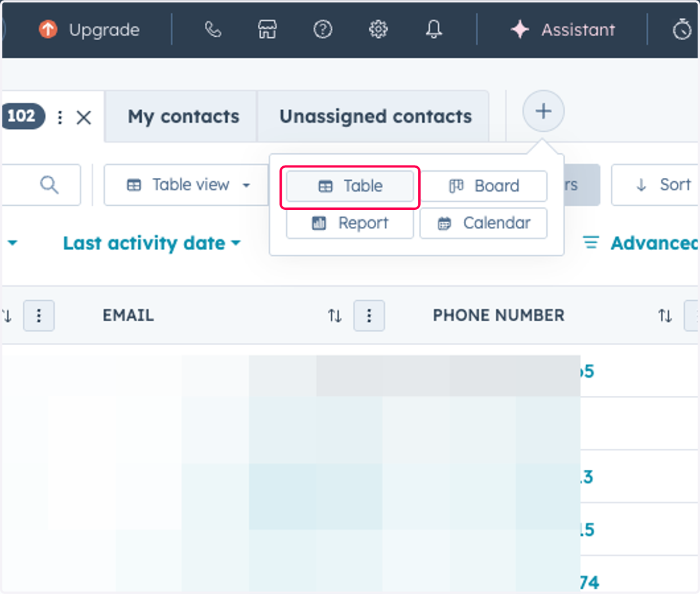
Task: Sort by PHONE NUMBER column arrows
Action: click(x=665, y=316)
